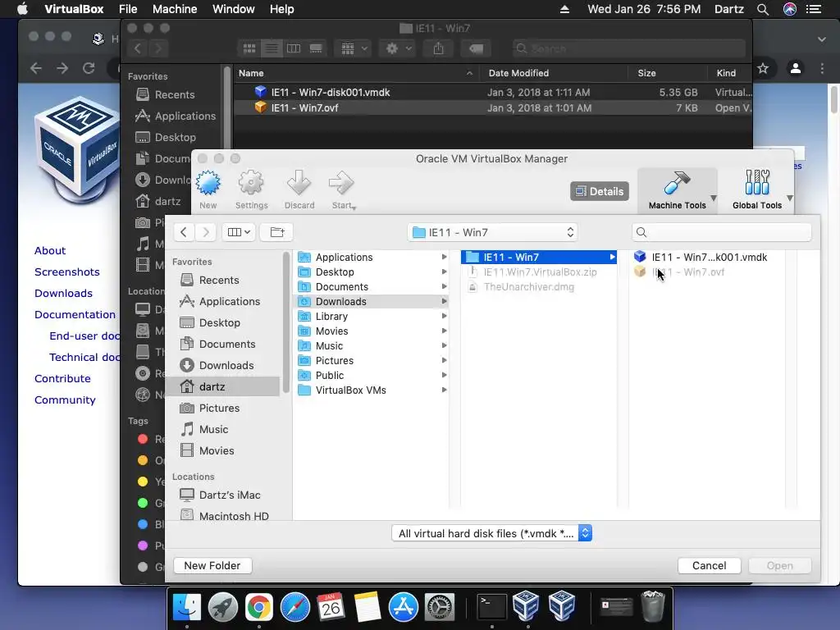The width and height of the screenshot is (840, 630).
Task: Click the Discard arrow icon
Action: [299, 184]
